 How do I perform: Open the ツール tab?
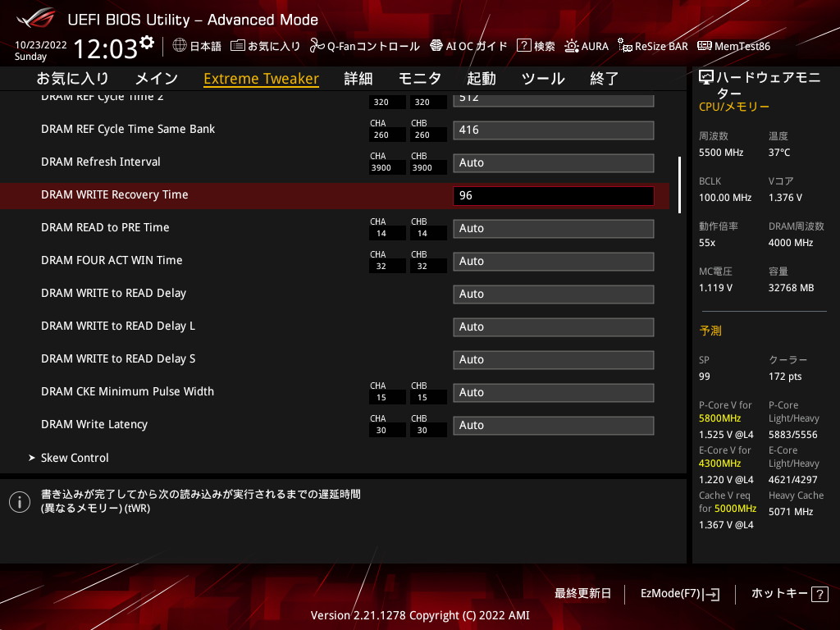pyautogui.click(x=543, y=79)
